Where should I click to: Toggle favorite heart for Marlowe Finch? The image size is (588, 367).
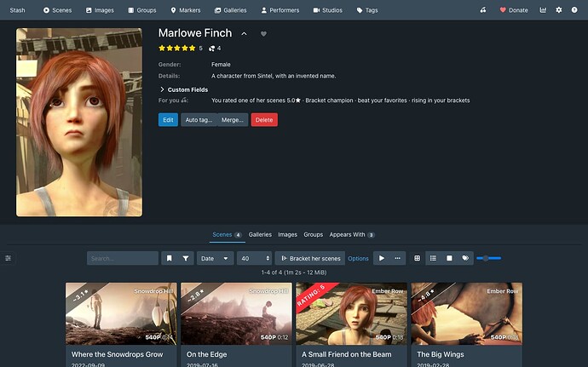pos(263,34)
